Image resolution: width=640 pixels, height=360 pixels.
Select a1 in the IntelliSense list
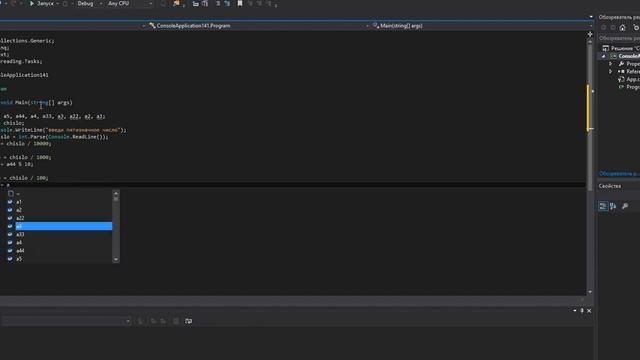[x=59, y=202]
